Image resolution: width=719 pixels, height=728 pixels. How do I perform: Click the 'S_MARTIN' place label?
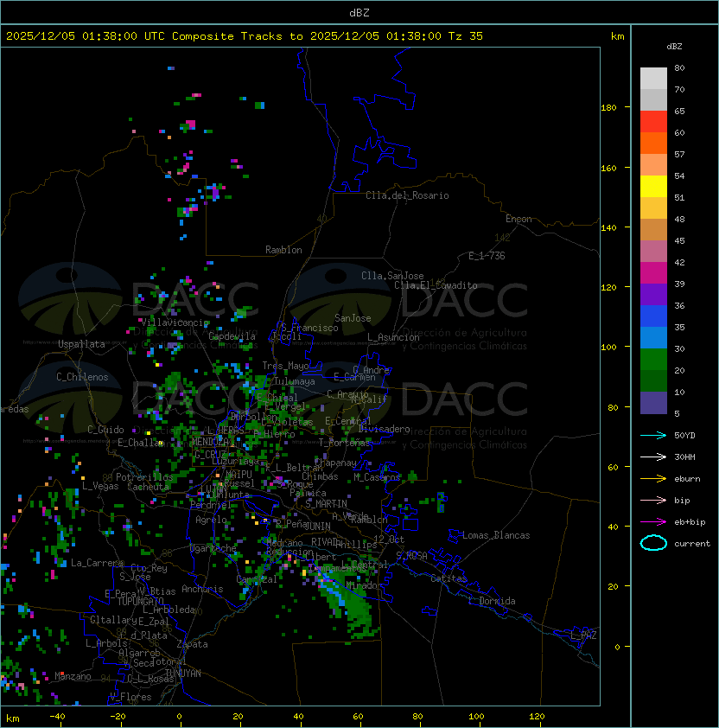click(327, 504)
